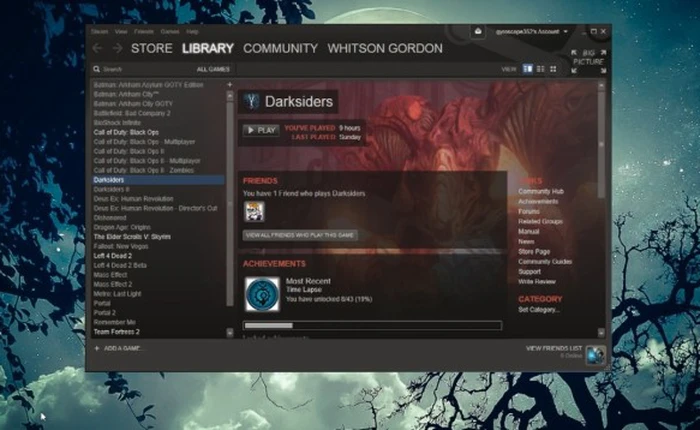Open the Support link

[529, 271]
